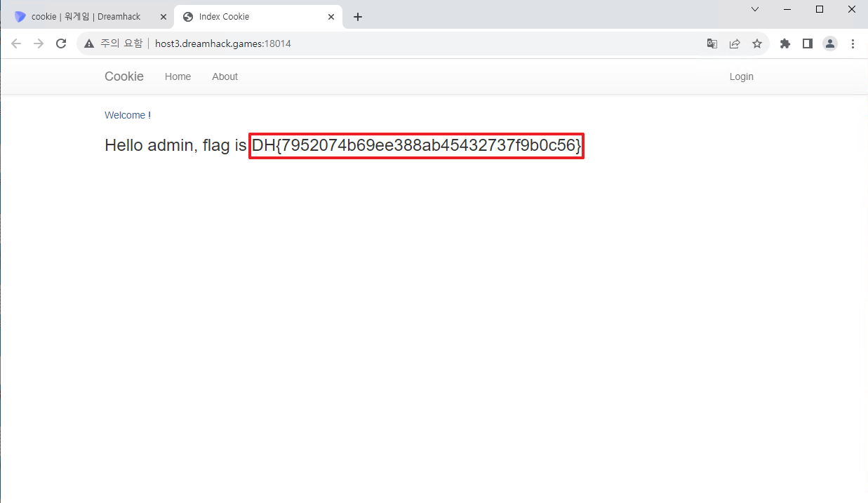868x503 pixels.
Task: Click the Login link
Action: pos(741,76)
